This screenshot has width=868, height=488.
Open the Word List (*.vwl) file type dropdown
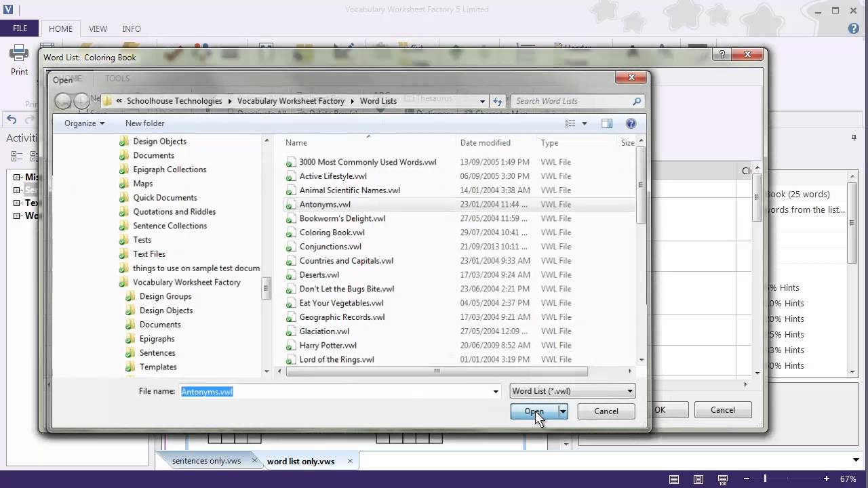572,391
